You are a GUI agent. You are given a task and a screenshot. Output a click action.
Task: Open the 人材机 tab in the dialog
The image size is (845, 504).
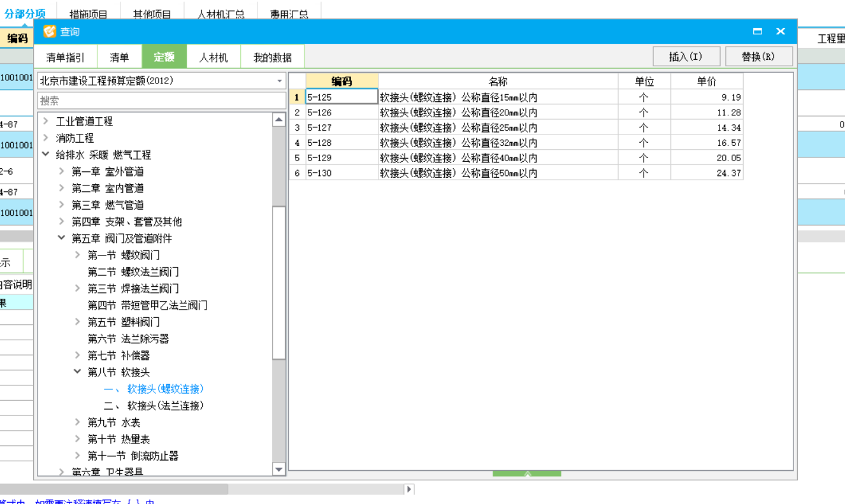(213, 57)
